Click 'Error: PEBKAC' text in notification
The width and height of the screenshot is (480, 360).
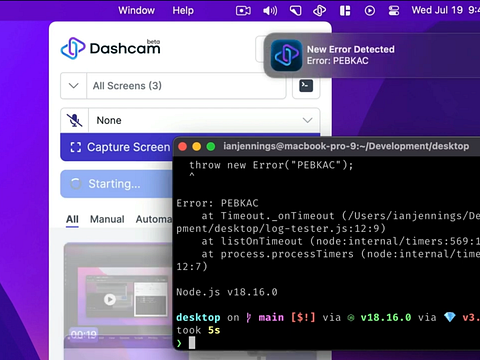pyautogui.click(x=337, y=61)
